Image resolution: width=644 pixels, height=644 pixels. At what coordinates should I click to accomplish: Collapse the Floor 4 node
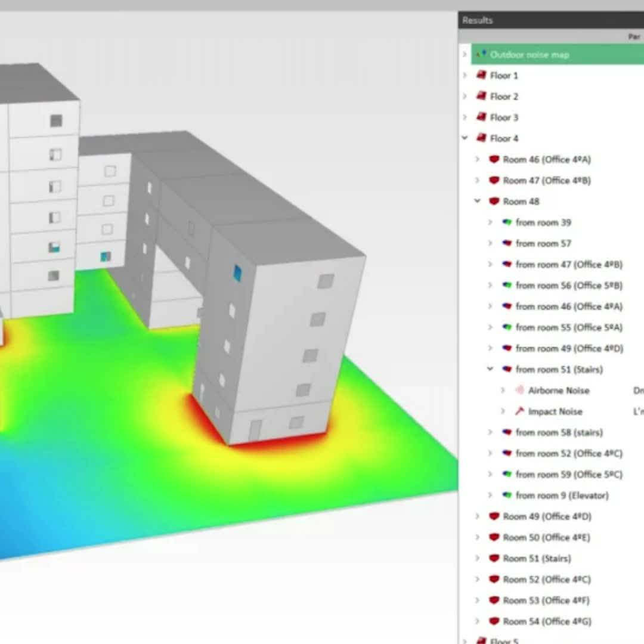pos(465,138)
